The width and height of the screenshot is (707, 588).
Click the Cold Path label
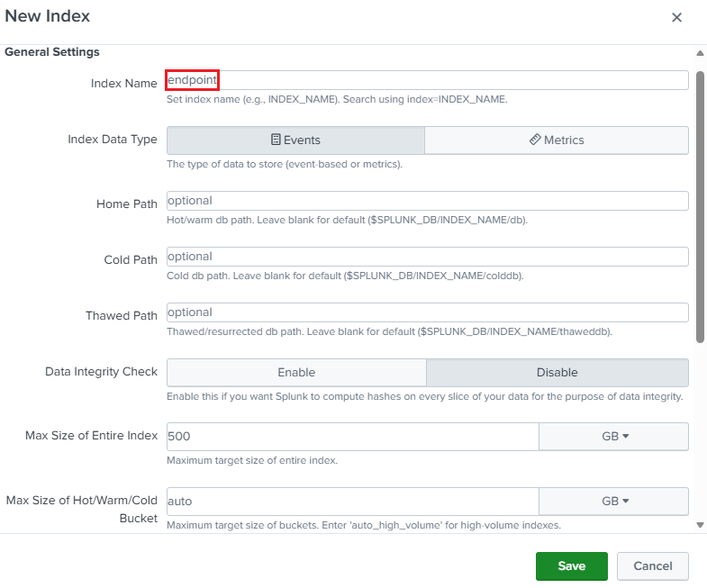click(x=131, y=259)
